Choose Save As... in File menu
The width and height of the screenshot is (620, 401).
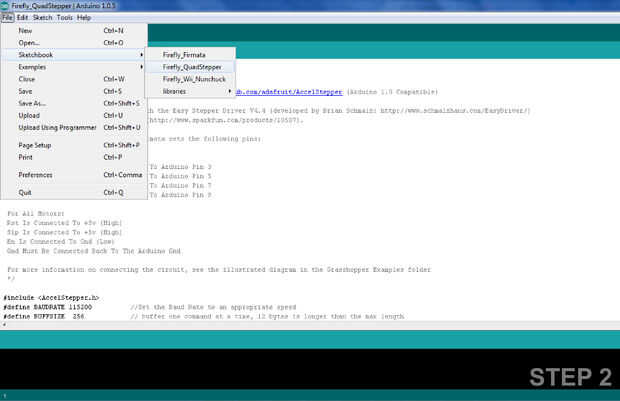coord(74,103)
